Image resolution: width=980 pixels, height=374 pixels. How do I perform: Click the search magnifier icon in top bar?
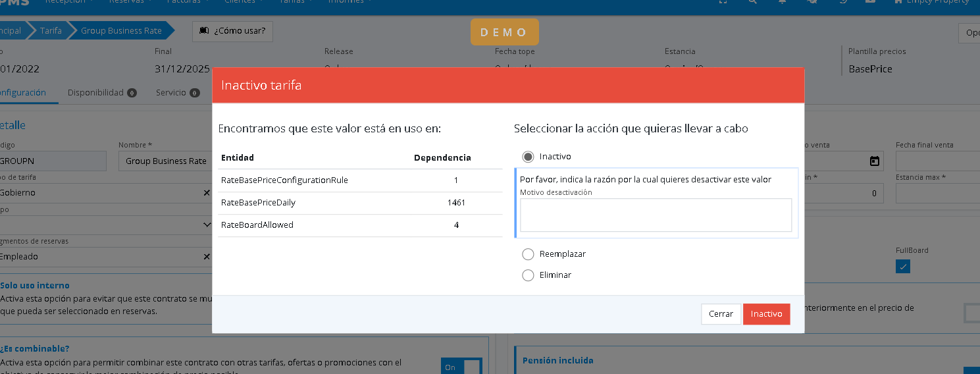coord(753,2)
